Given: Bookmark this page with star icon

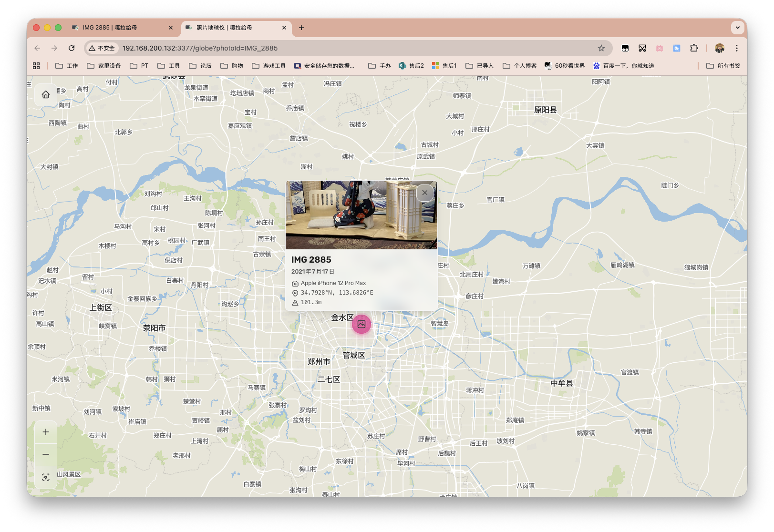Looking at the screenshot, I should (x=601, y=48).
